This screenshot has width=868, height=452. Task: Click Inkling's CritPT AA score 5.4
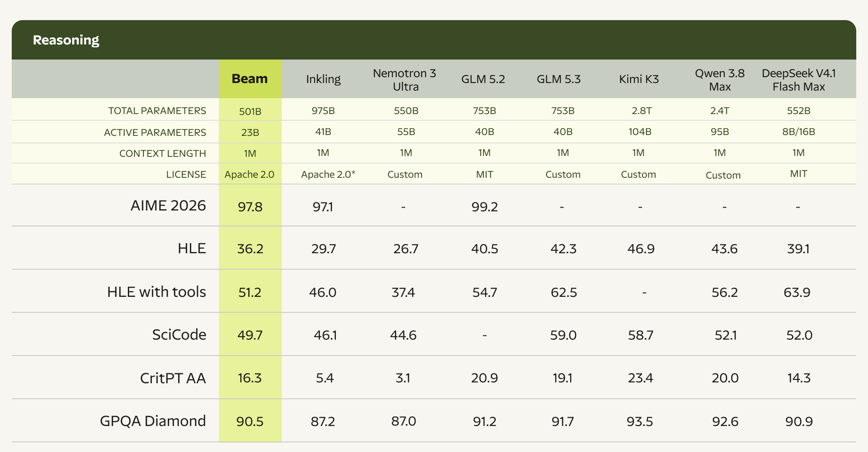tap(325, 378)
